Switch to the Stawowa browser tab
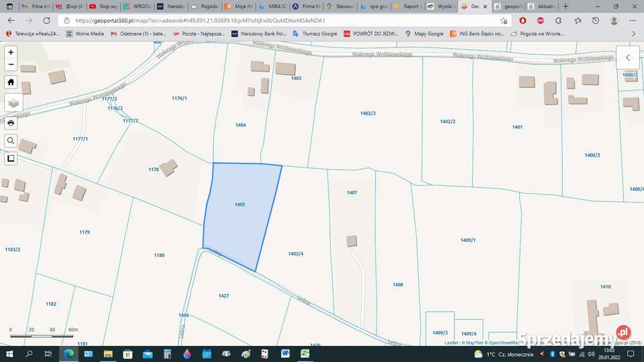 point(341,6)
